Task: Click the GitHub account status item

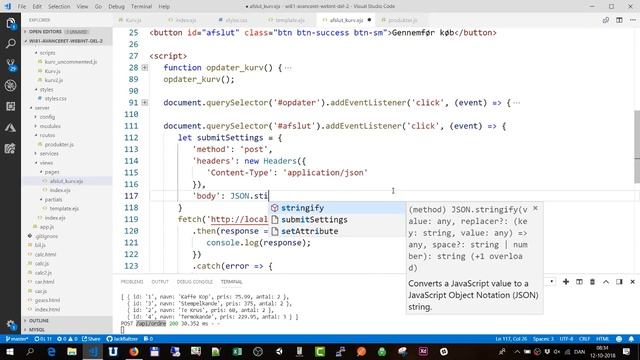Action: (122, 339)
